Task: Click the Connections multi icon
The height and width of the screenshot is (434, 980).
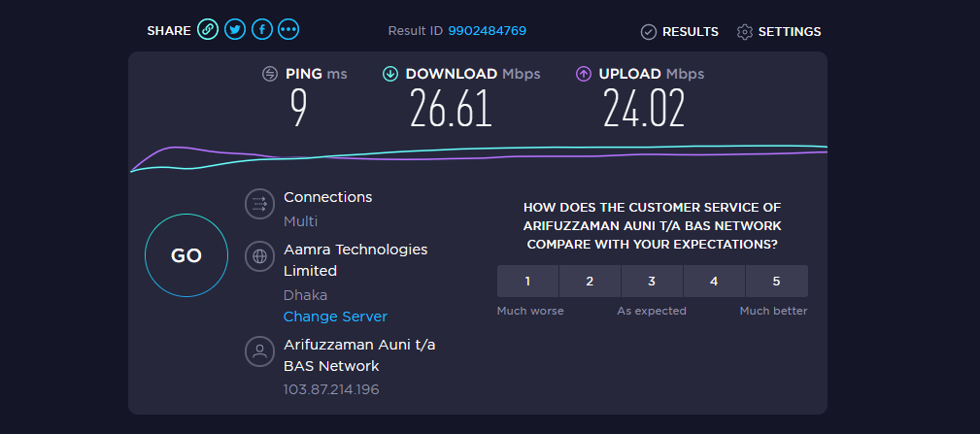Action: pyautogui.click(x=259, y=203)
